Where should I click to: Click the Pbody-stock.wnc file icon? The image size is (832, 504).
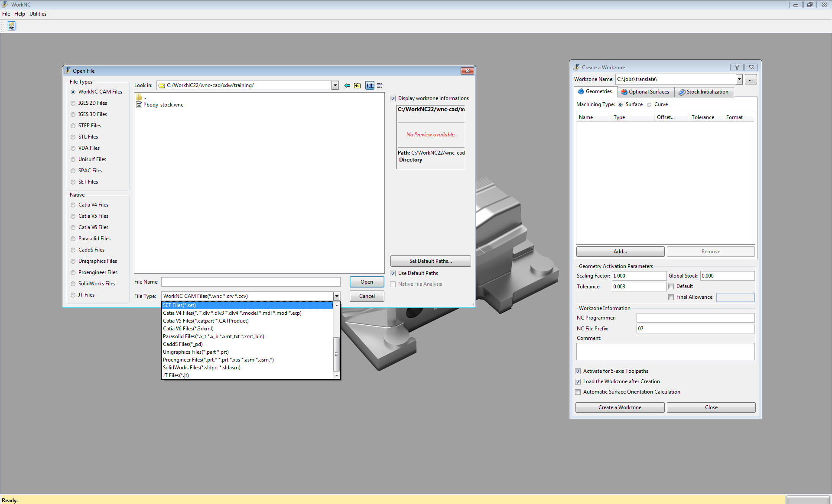click(139, 105)
